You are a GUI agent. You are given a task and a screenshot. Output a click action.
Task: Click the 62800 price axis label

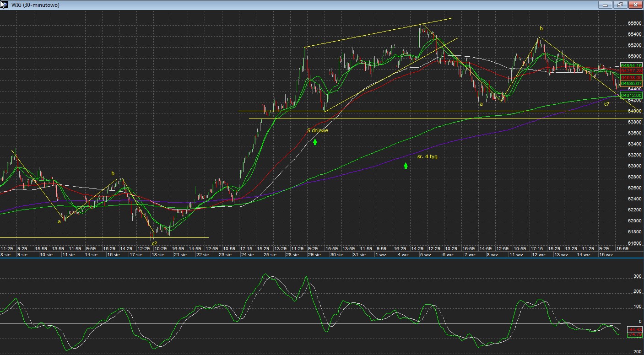(x=634, y=177)
